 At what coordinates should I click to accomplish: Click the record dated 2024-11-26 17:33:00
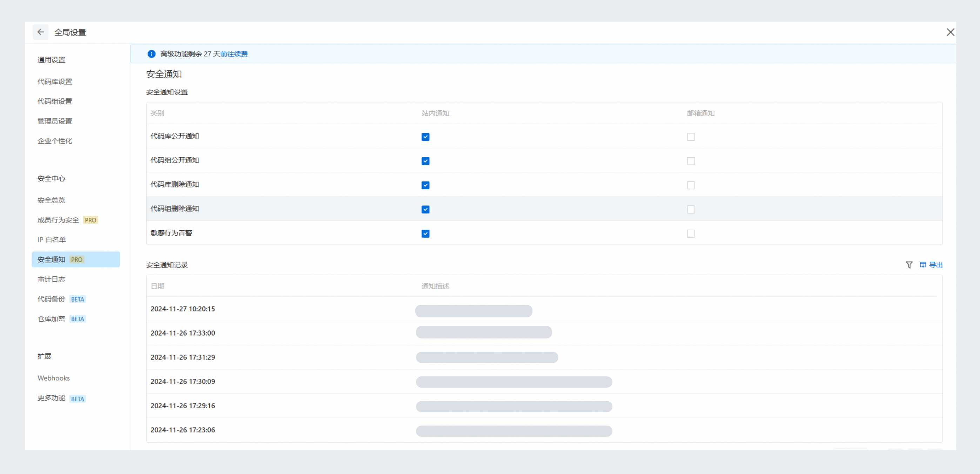(544, 333)
